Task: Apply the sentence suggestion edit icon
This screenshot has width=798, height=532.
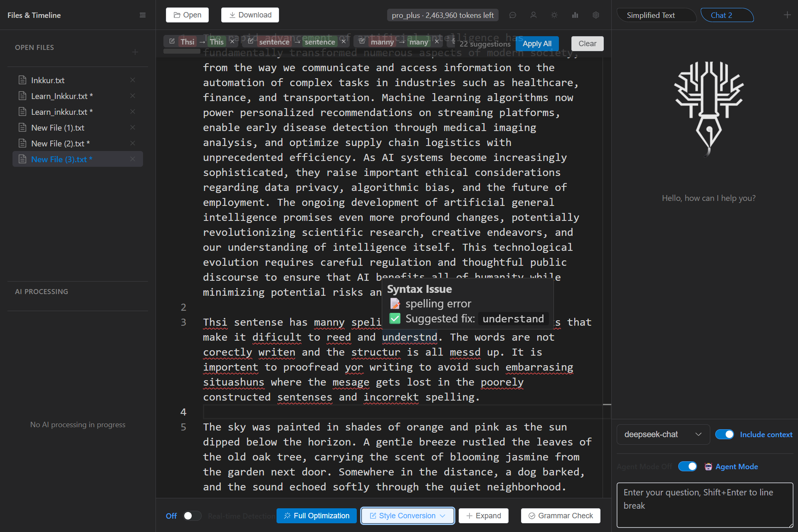Action: (x=250, y=41)
